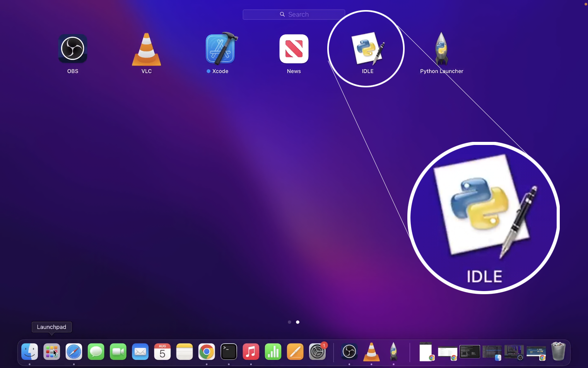The height and width of the screenshot is (368, 588).
Task: Open OBS from the Launchpad app grid
Action: [73, 49]
